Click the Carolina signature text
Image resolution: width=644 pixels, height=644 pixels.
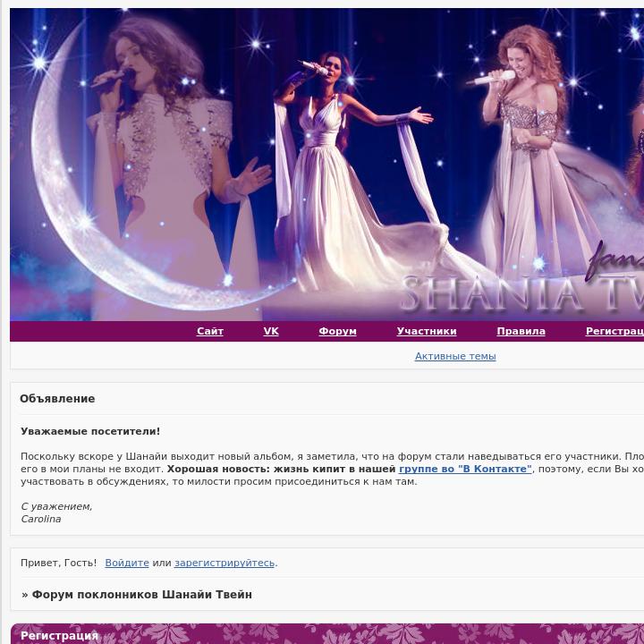(41, 519)
